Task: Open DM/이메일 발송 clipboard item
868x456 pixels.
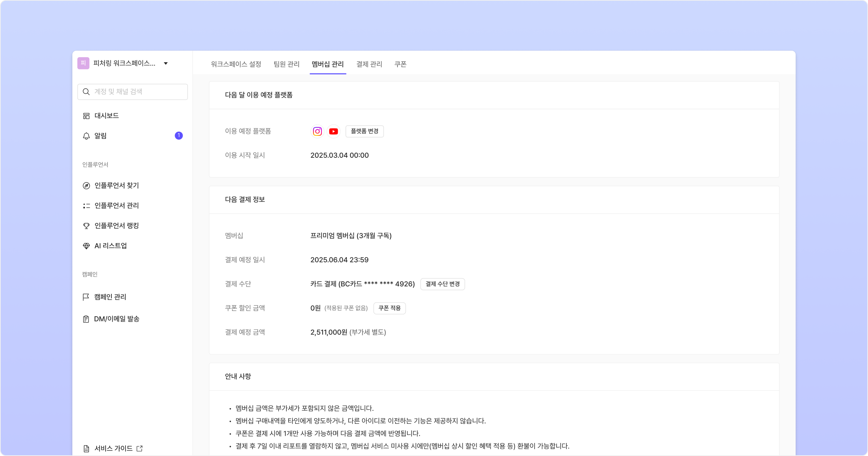Action: click(x=116, y=319)
